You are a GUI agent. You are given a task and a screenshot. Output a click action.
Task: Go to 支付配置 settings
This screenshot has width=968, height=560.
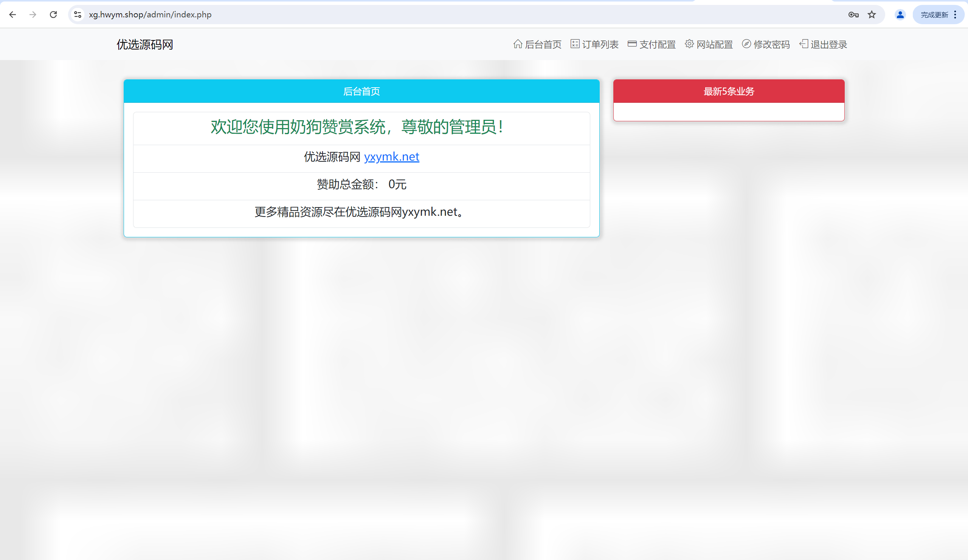(652, 45)
